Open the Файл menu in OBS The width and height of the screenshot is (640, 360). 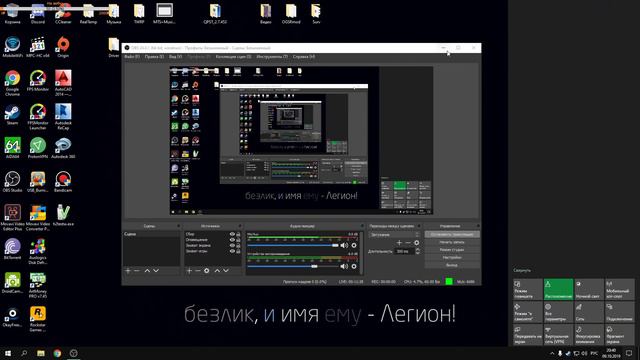pyautogui.click(x=132, y=57)
